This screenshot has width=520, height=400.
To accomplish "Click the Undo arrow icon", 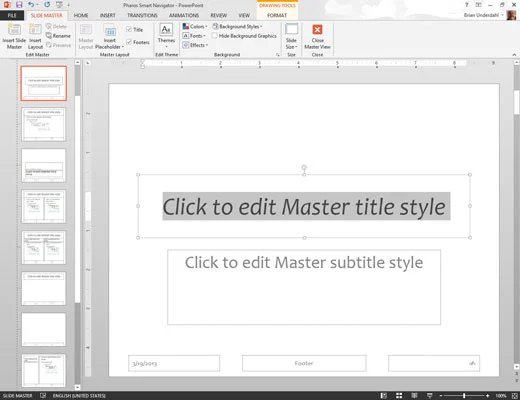I will tap(31, 5).
